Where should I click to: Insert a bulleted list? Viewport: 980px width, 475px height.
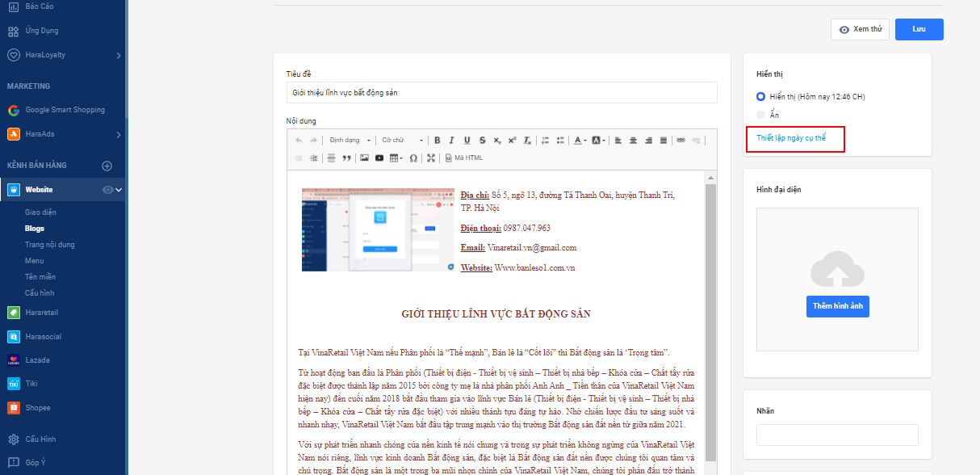[560, 140]
